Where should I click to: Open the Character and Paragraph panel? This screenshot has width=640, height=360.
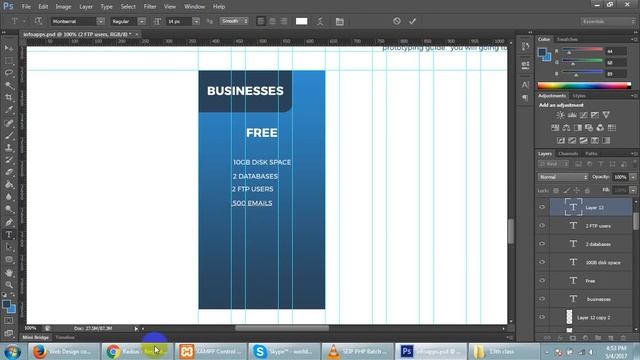coord(340,21)
